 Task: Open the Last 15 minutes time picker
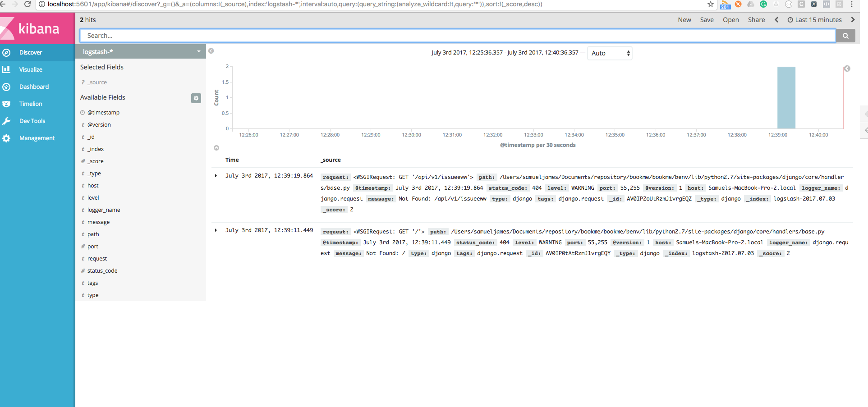814,20
